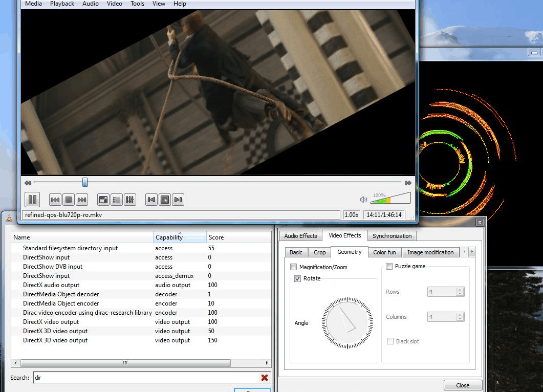Open the Tools menu

(x=137, y=4)
